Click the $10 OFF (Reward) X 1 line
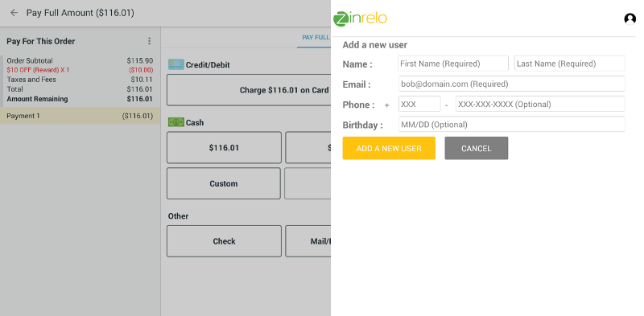This screenshot has height=316, width=644. tap(80, 70)
